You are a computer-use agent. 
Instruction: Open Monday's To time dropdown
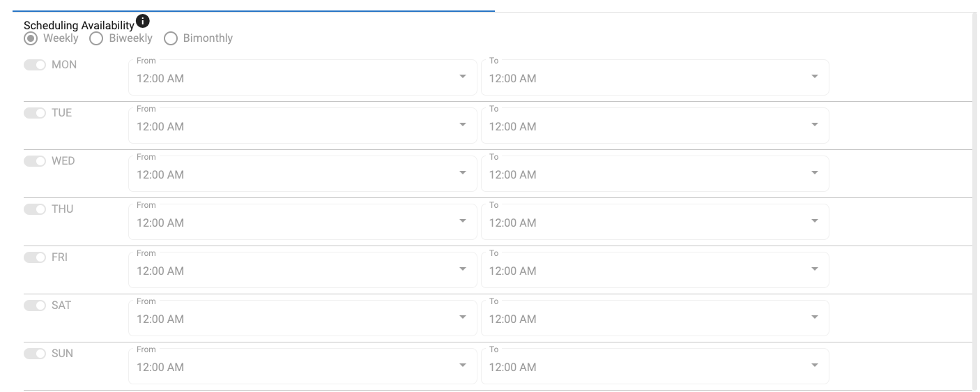coord(654,77)
